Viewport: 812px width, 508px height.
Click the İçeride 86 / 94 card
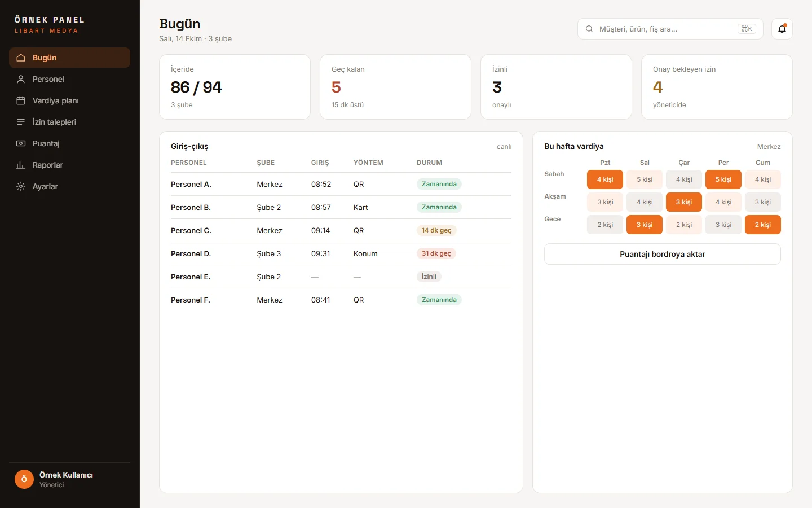(235, 87)
